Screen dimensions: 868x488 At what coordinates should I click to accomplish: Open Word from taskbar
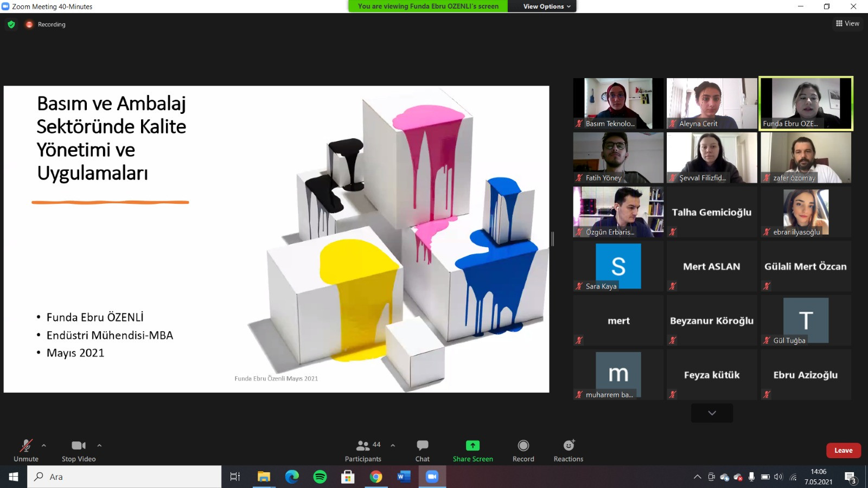pos(404,477)
